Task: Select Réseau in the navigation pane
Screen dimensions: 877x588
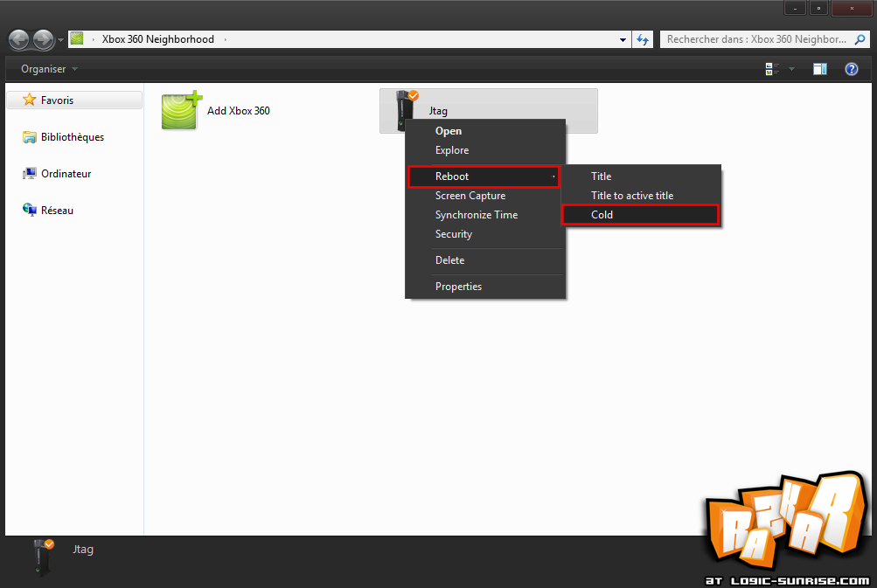Action: pyautogui.click(x=48, y=211)
